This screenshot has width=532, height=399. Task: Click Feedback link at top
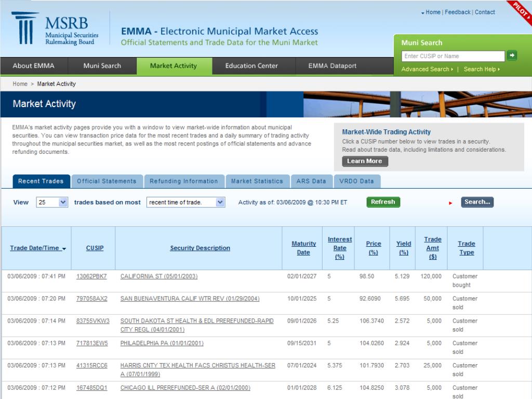(x=457, y=12)
